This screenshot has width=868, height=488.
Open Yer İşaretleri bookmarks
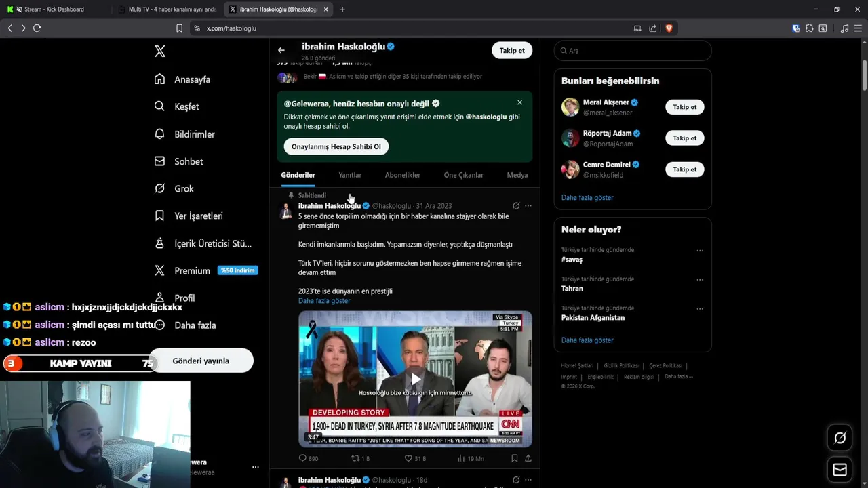tap(189, 216)
